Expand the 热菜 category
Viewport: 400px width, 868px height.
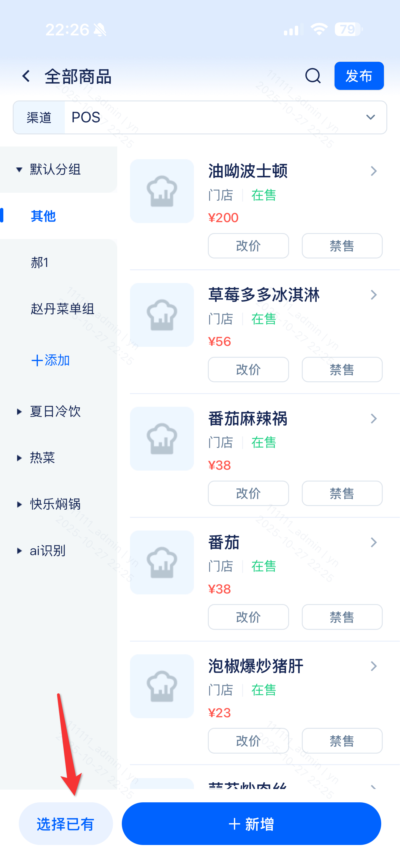19,458
